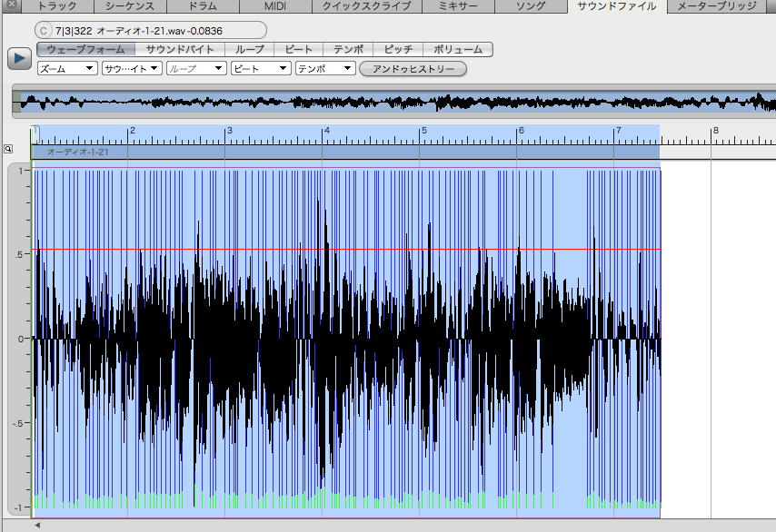The width and height of the screenshot is (776, 532).
Task: Open the サウ…イト dropdown menu
Action: point(132,69)
